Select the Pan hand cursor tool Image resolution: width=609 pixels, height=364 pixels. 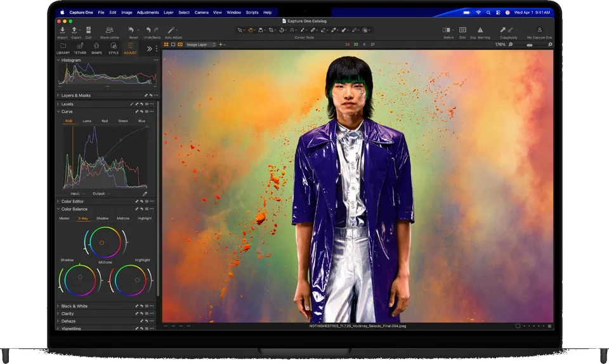click(x=251, y=30)
